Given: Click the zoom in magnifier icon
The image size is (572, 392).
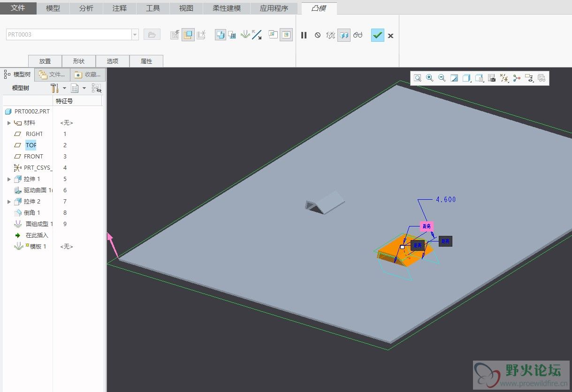Looking at the screenshot, I should click(x=429, y=78).
